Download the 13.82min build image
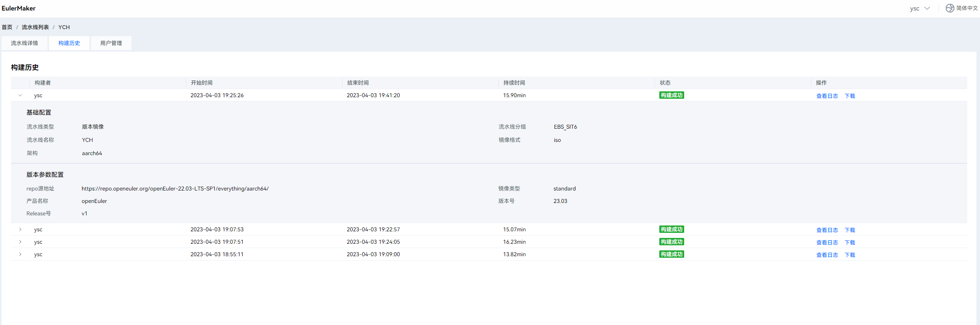This screenshot has width=980, height=325. tap(850, 255)
